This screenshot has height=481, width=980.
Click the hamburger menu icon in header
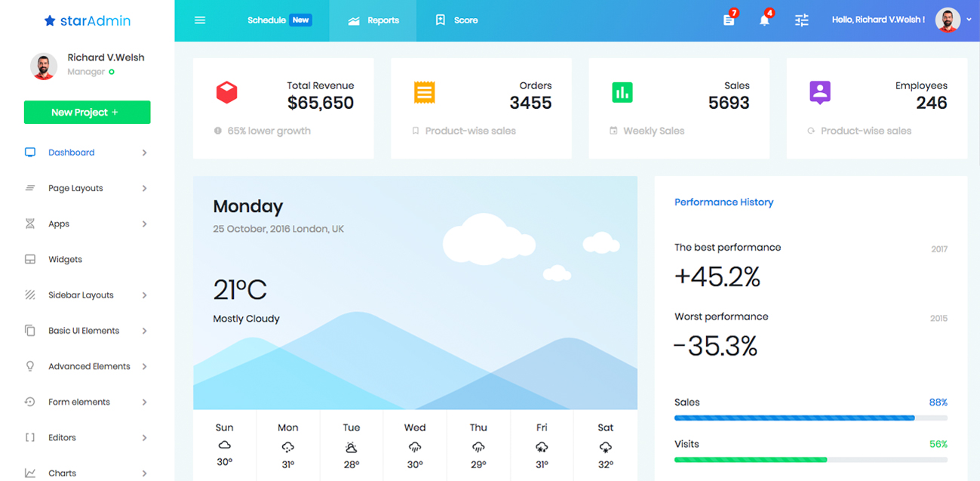click(200, 20)
